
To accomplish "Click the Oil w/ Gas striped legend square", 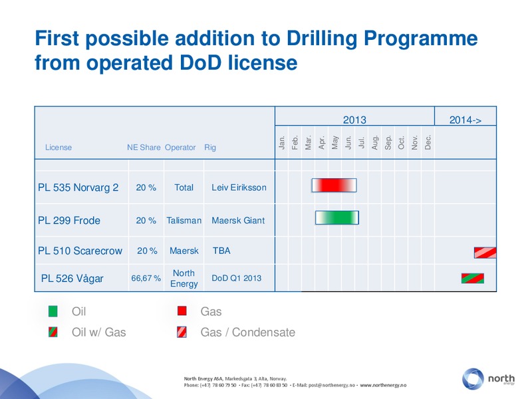I will click(x=53, y=332).
